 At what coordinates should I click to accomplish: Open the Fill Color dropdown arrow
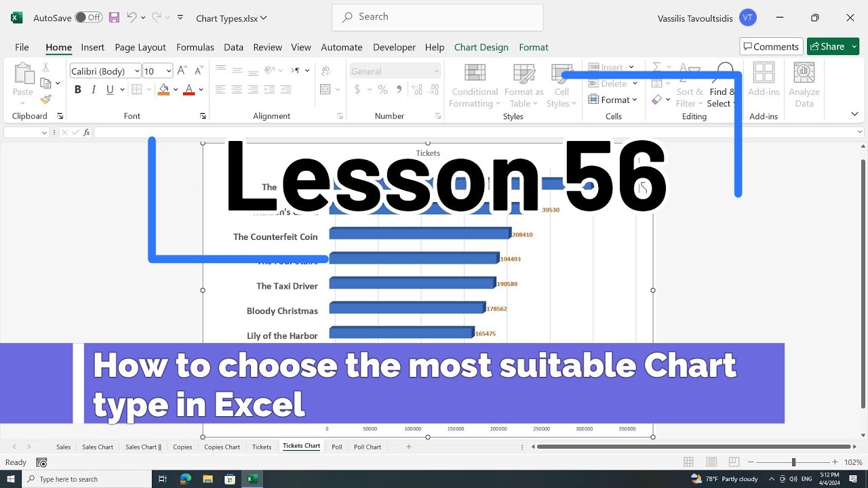pos(176,89)
